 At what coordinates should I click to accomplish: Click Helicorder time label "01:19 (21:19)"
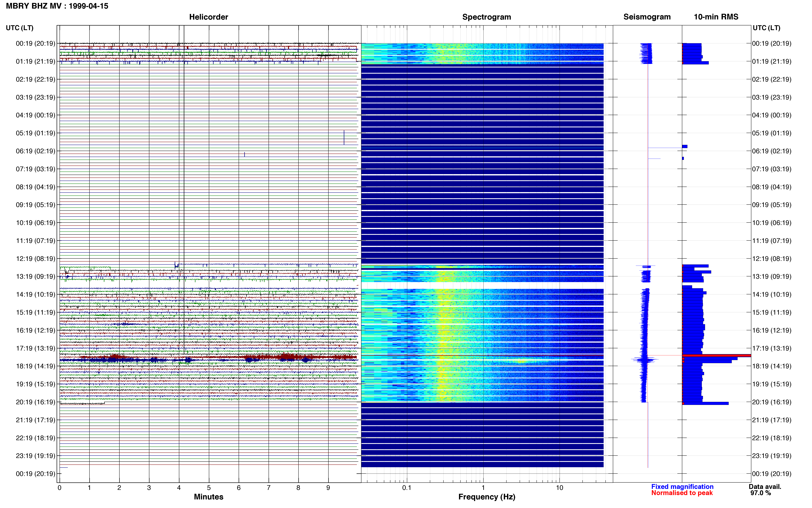coord(36,61)
